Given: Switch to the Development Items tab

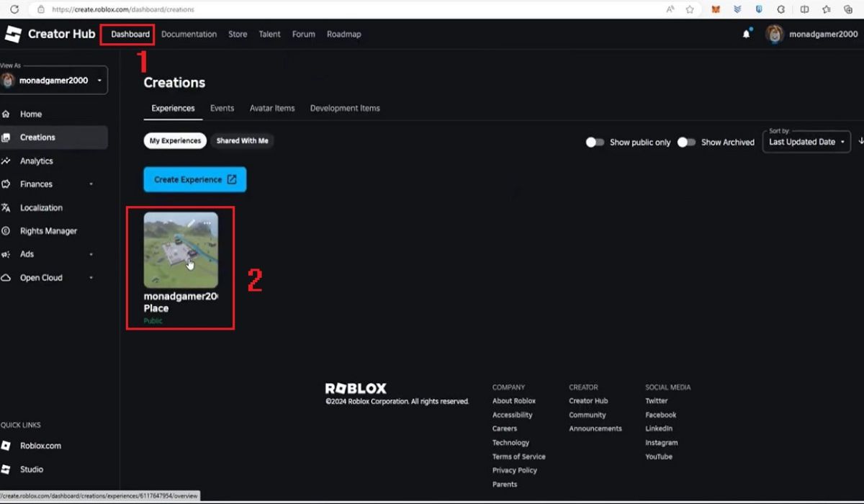Looking at the screenshot, I should (345, 108).
